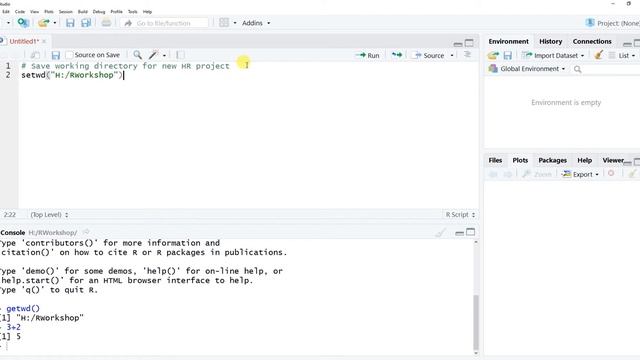640x360 pixels.
Task: Expand the workspace panes dropdown arrow
Action: point(235,23)
